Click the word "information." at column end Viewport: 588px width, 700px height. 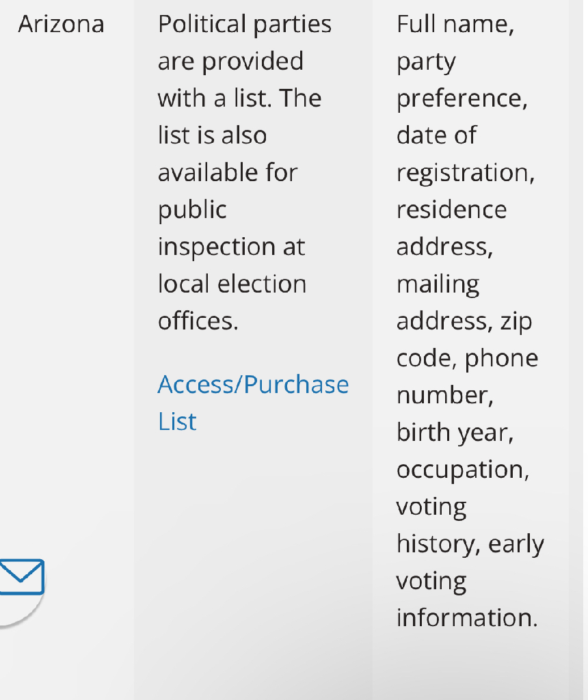[467, 618]
